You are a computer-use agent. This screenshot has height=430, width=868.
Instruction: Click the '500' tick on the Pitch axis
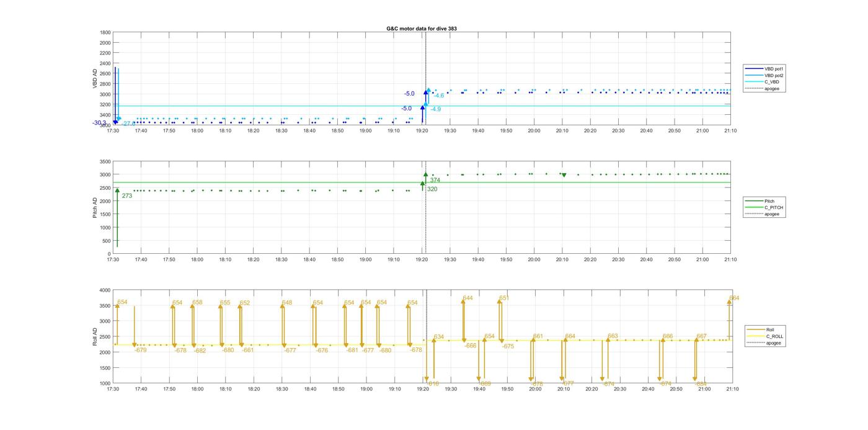point(107,241)
